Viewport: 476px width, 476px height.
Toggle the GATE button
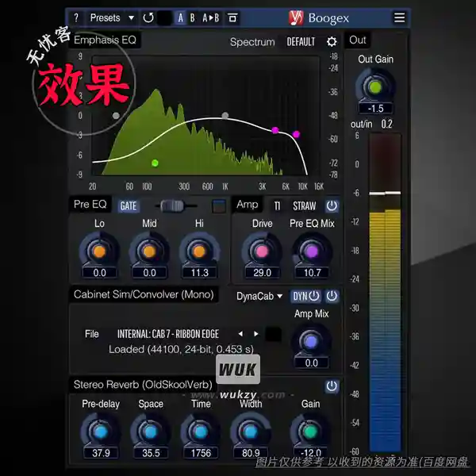pos(129,206)
